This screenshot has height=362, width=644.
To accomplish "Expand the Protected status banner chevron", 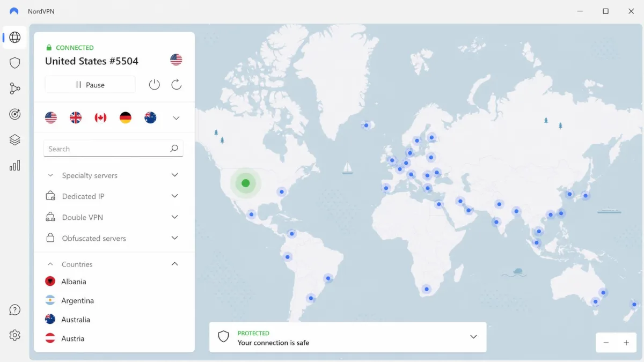I will click(473, 337).
